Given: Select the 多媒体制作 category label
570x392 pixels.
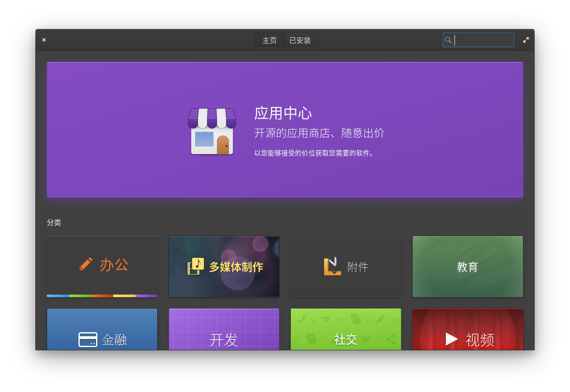Looking at the screenshot, I should pyautogui.click(x=236, y=267).
